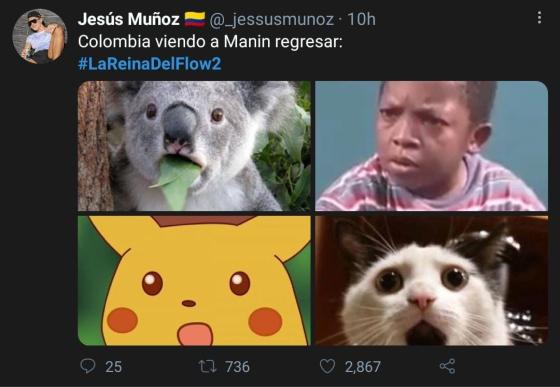Open the shocked cat image

point(431,280)
